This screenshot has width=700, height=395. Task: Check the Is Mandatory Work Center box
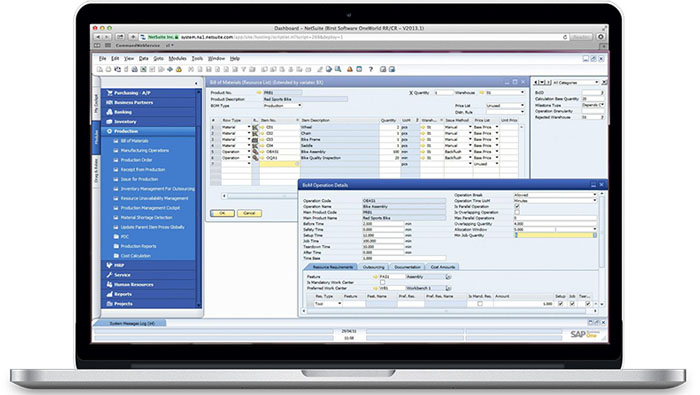tap(382, 283)
